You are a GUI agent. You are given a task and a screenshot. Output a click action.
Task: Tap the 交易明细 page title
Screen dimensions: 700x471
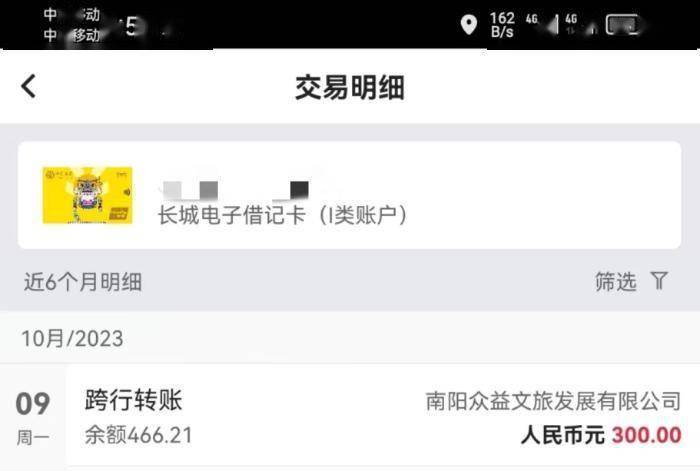click(x=350, y=88)
